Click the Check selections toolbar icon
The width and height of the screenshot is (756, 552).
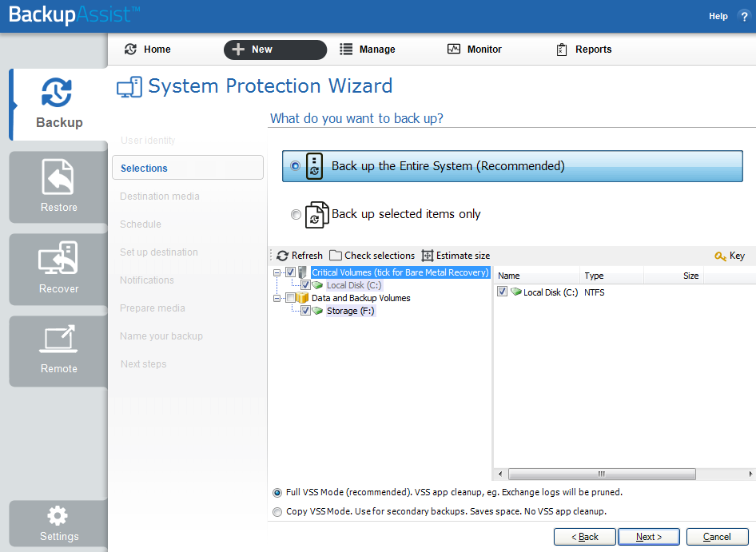[336, 256]
